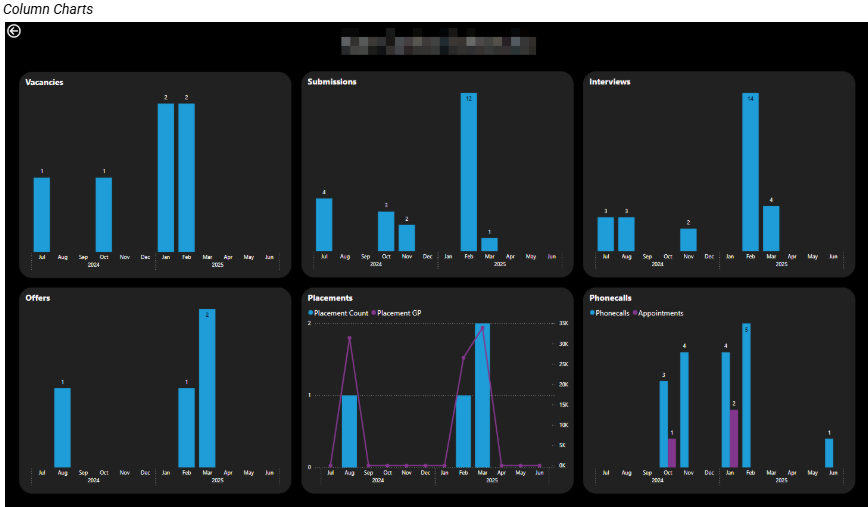
Task: Select the Nov bar in Submissions chart
Action: click(407, 238)
